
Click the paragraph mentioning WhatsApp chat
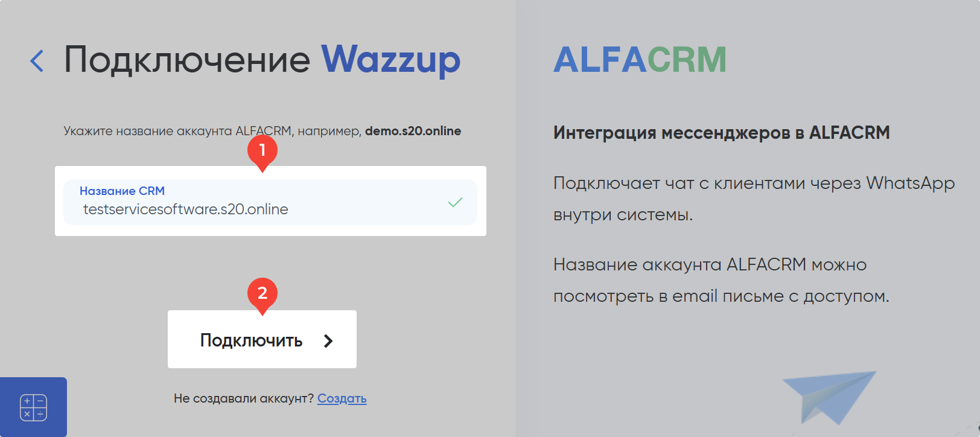[x=754, y=199]
